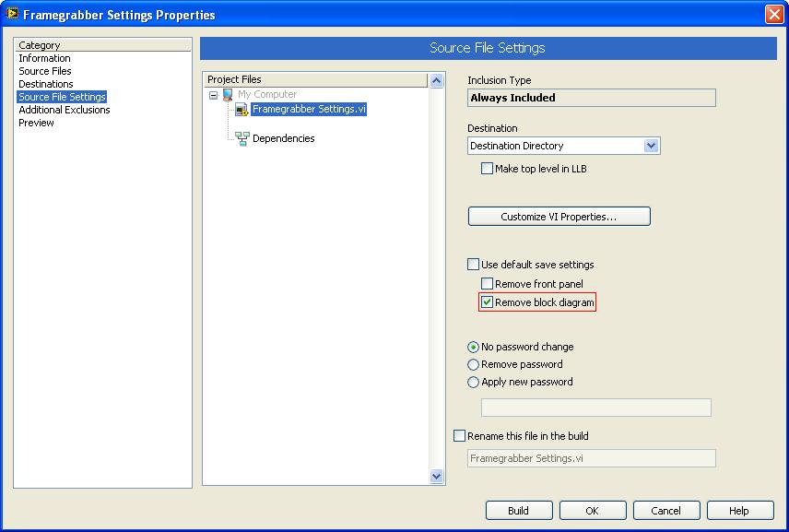Viewport: 789px width, 532px height.
Task: Click the Help button
Action: click(x=740, y=511)
